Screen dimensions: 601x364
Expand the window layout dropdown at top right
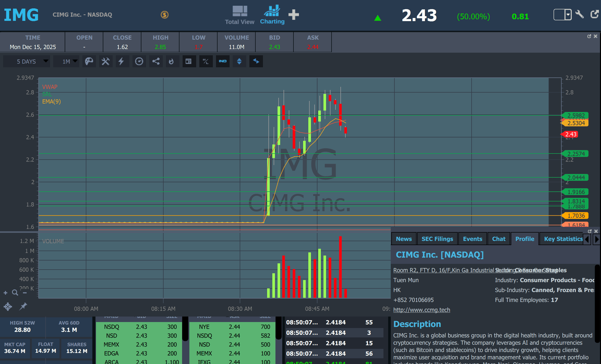[x=568, y=14]
